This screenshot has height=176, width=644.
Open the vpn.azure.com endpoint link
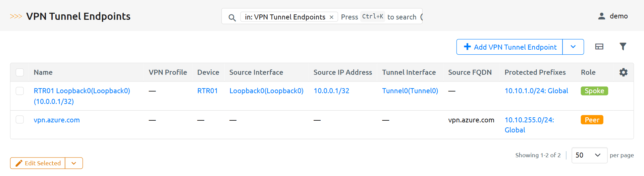[57, 120]
